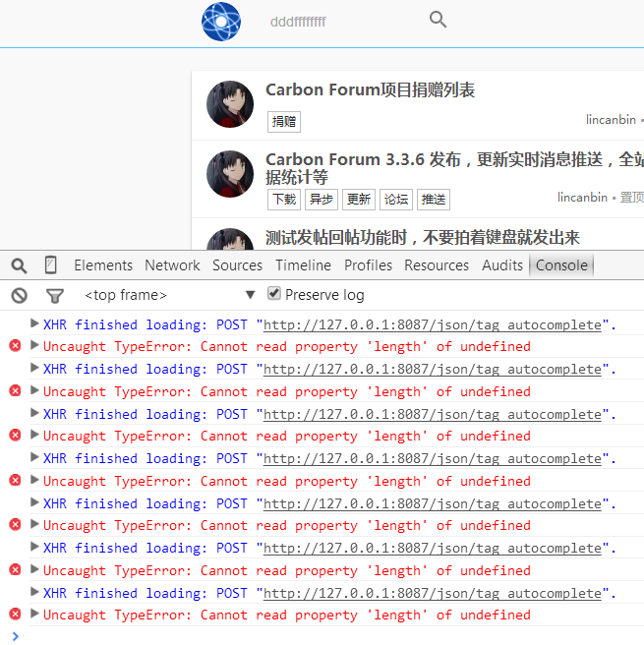This screenshot has width=644, height=645.
Task: Open the tag_autocomplete URL in the first XHR entry
Action: coord(433,325)
